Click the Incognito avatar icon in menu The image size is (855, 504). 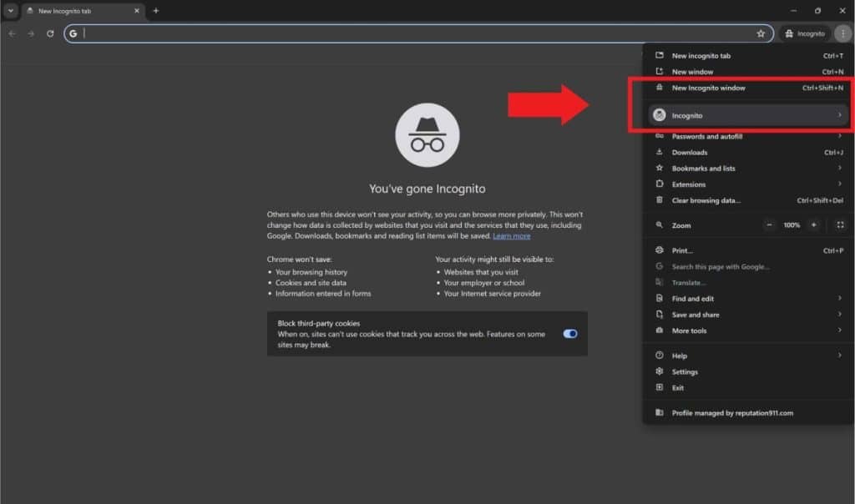[x=660, y=115]
